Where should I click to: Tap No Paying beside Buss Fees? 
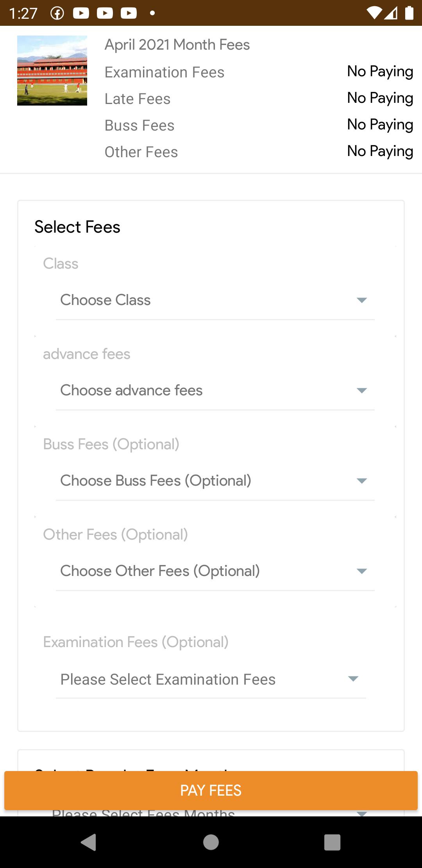coord(380,125)
